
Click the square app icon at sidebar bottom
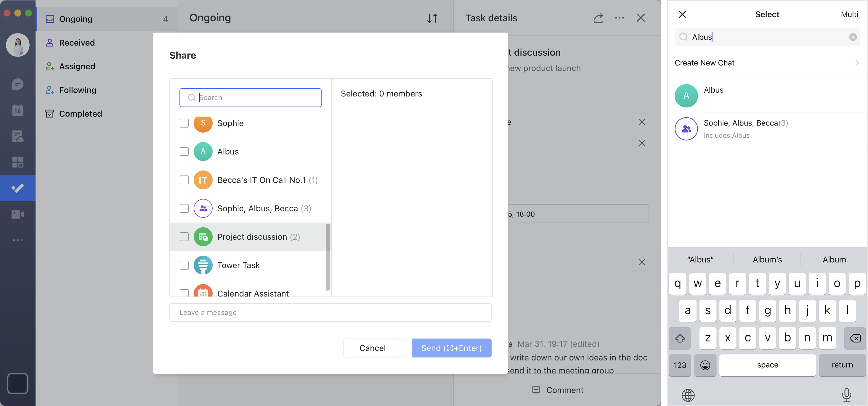(x=17, y=384)
